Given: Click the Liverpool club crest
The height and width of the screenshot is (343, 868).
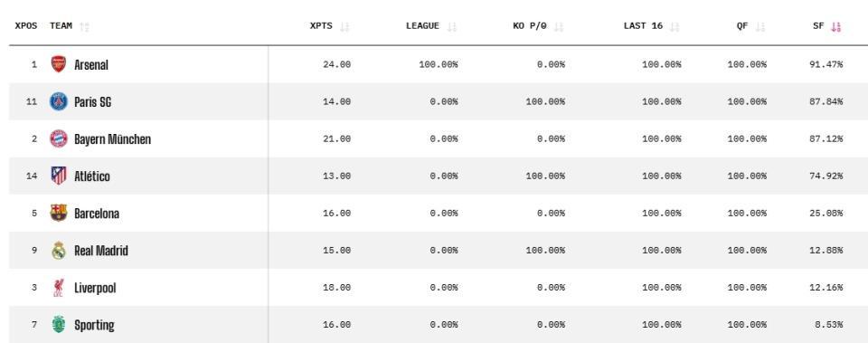Looking at the screenshot, I should (59, 287).
